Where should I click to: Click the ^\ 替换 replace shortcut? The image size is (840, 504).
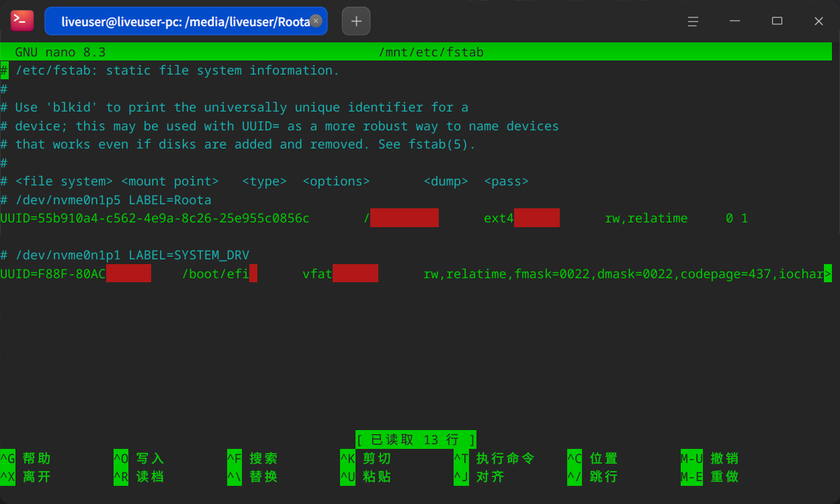click(x=253, y=476)
